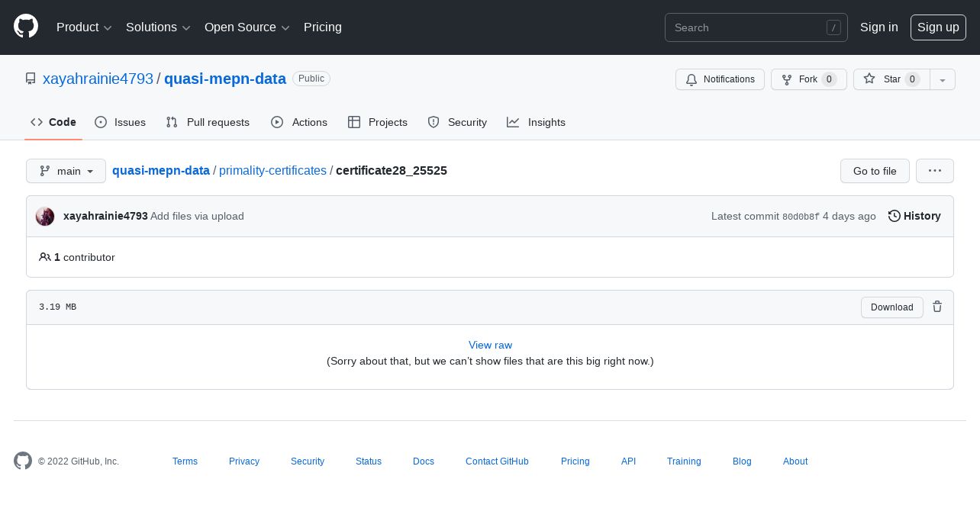Open quasi-mepn-data repository title link
Image resolution: width=980 pixels, height=508 pixels.
225,79
